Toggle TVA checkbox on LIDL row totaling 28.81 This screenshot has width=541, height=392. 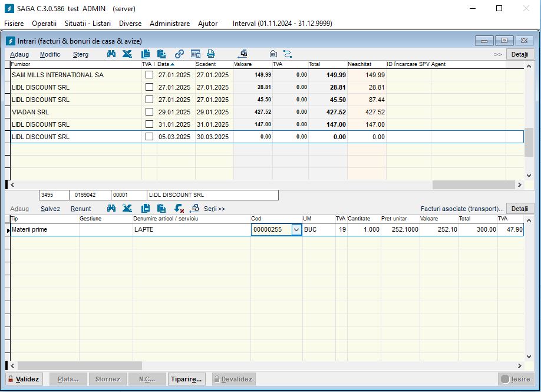[150, 87]
